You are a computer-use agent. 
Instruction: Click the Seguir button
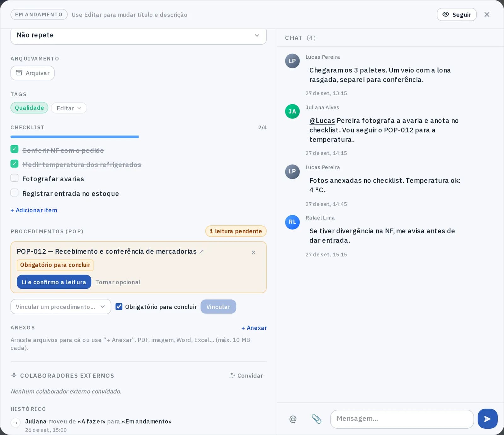click(456, 14)
